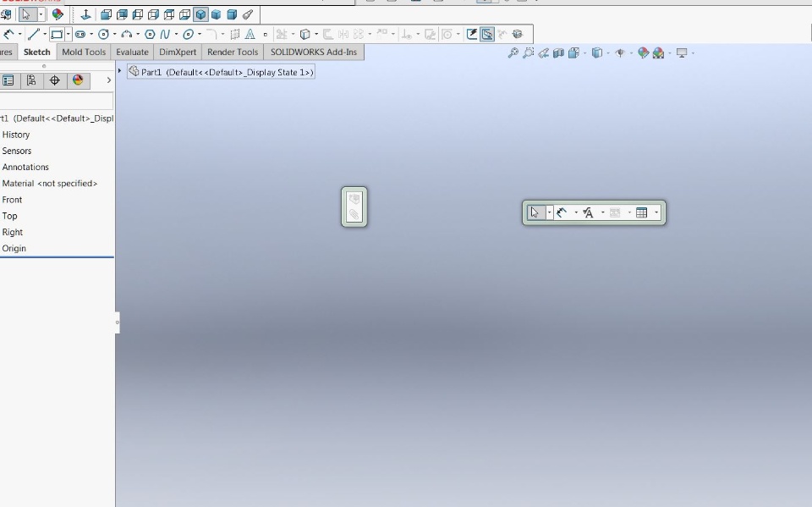The image size is (812, 507).
Task: Switch to Trimetric view cube icon
Action: point(217,14)
